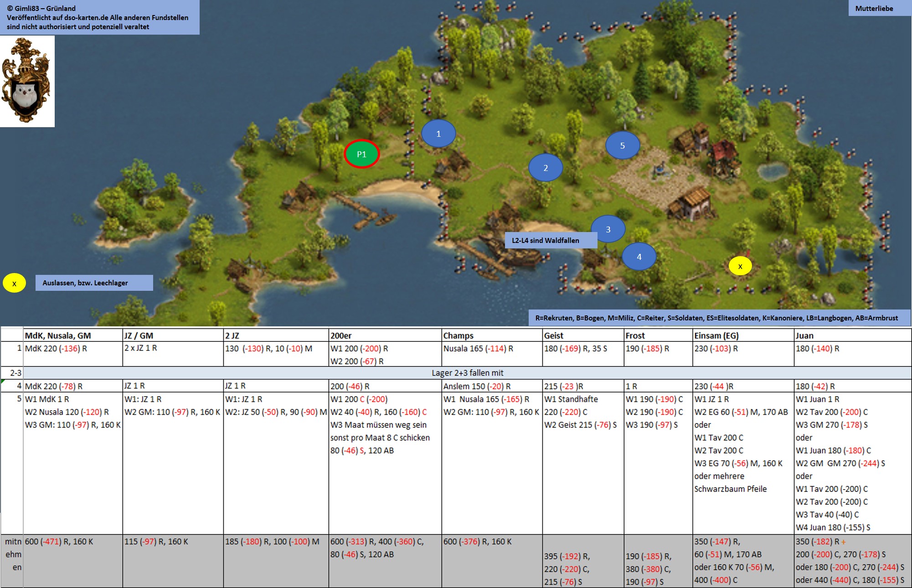Click 'Auslassen, bzw. Leechlager' legend label
This screenshot has width=912, height=588.
[x=94, y=283]
